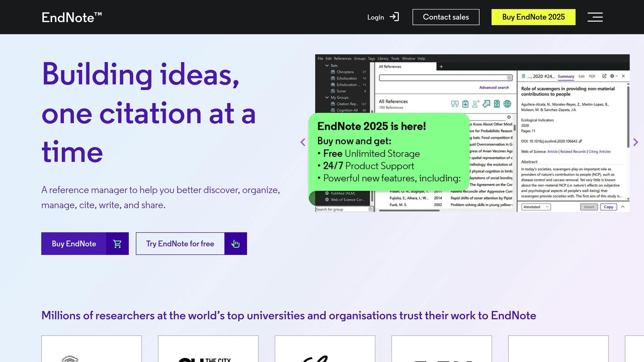The width and height of the screenshot is (644, 362).
Task: Click the Login link
Action: pyautogui.click(x=375, y=17)
